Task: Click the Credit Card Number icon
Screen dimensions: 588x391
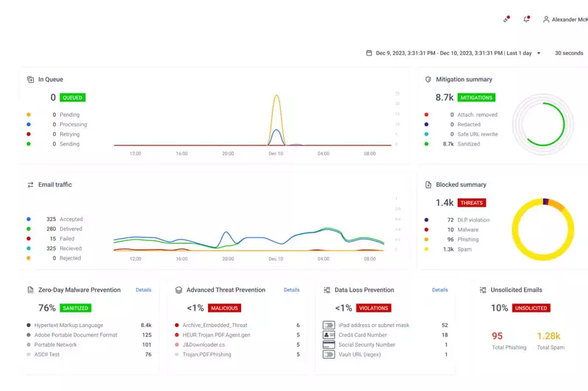Action: click(x=329, y=335)
